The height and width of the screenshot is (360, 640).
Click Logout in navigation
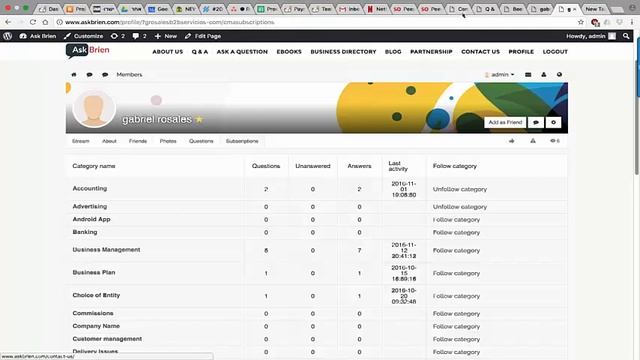coord(555,52)
